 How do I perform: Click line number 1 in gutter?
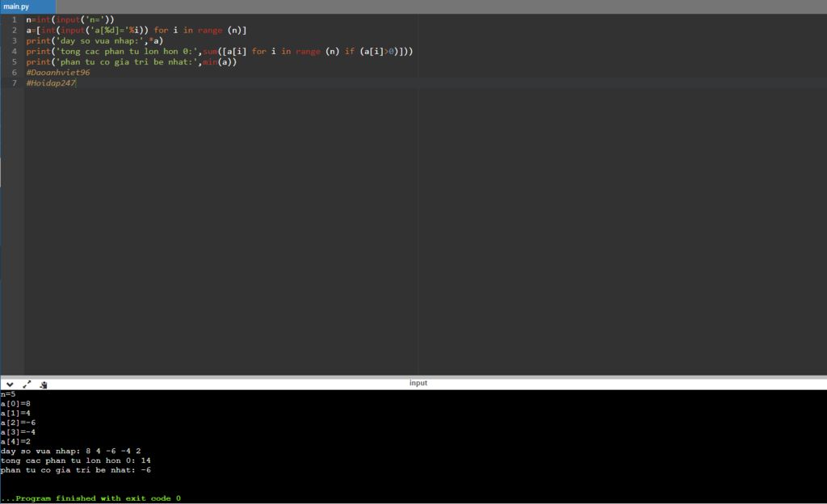pos(15,19)
